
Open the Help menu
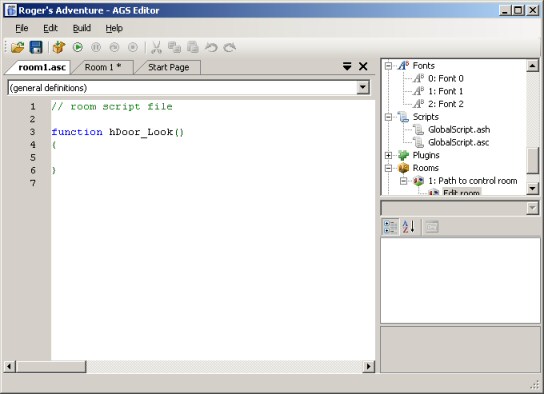114,28
